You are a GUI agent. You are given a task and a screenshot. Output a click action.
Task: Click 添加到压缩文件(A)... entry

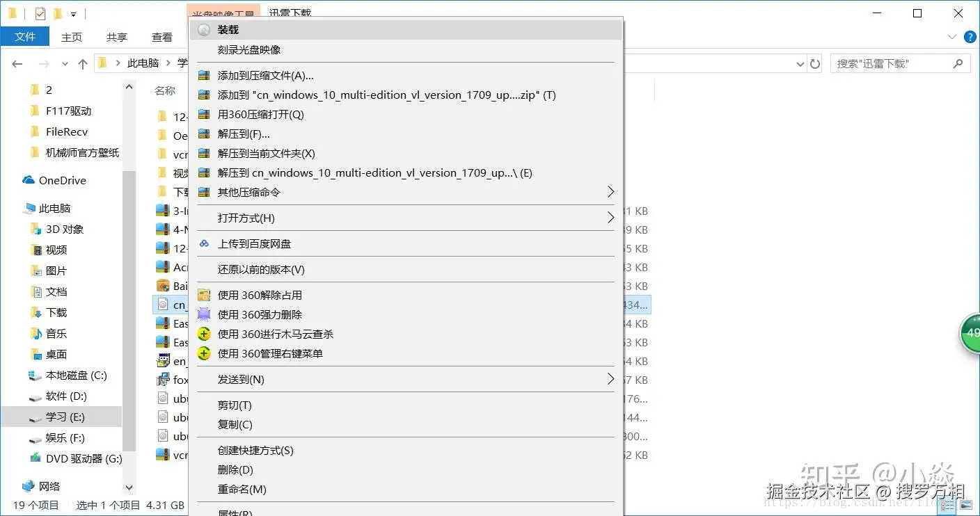[406, 76]
